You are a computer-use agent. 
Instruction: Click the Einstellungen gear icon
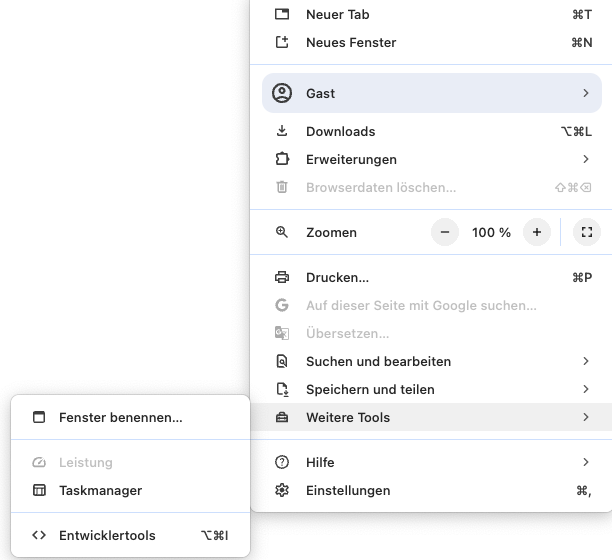[x=282, y=490]
